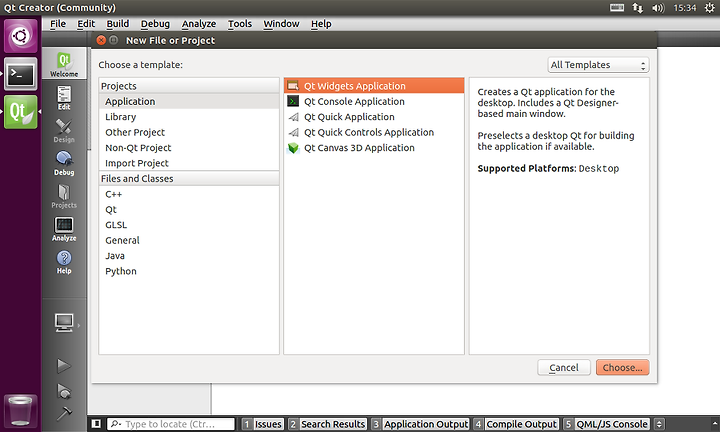Switch to Debug mode in sidebar

[x=64, y=163]
